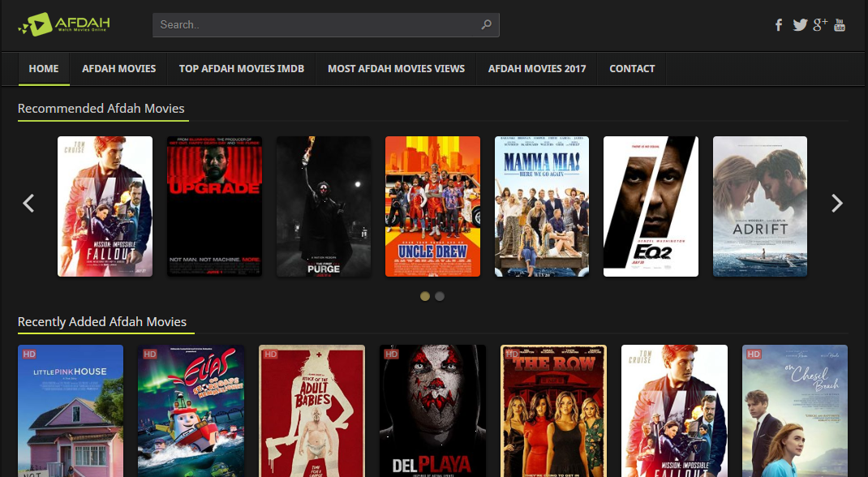868x477 pixels.
Task: Click the search magnifier icon
Action: [x=486, y=24]
